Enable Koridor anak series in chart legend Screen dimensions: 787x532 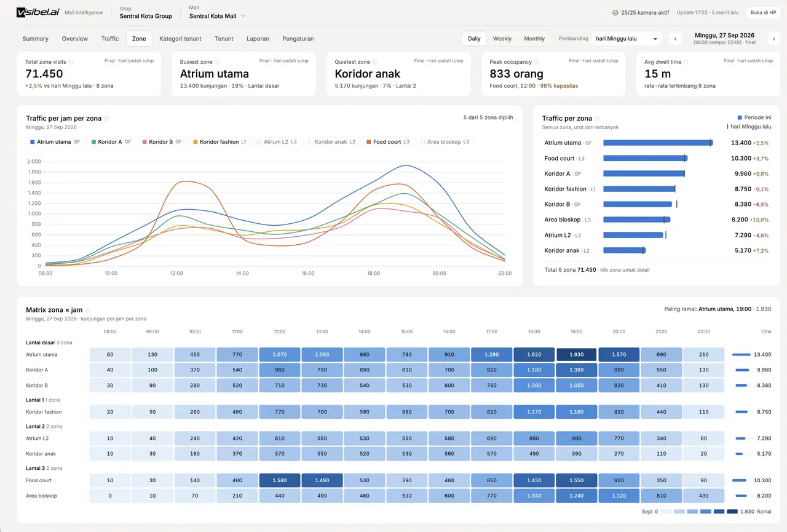tap(331, 142)
